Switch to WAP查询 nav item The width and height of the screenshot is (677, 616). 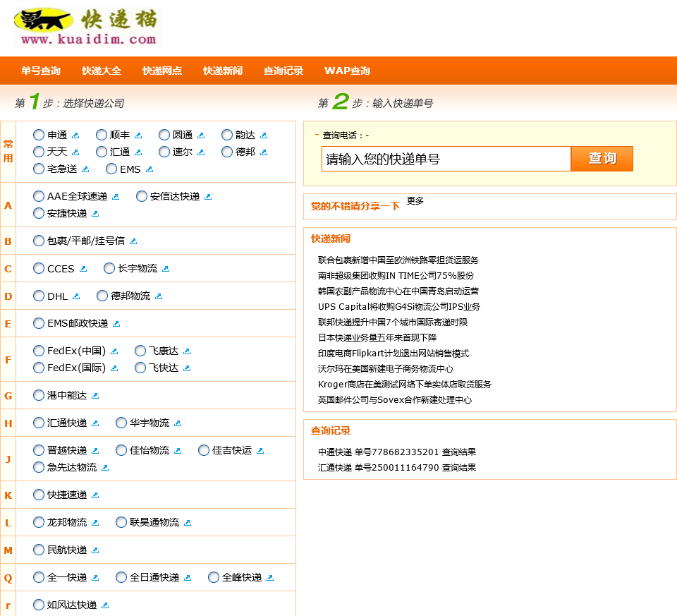pyautogui.click(x=347, y=71)
